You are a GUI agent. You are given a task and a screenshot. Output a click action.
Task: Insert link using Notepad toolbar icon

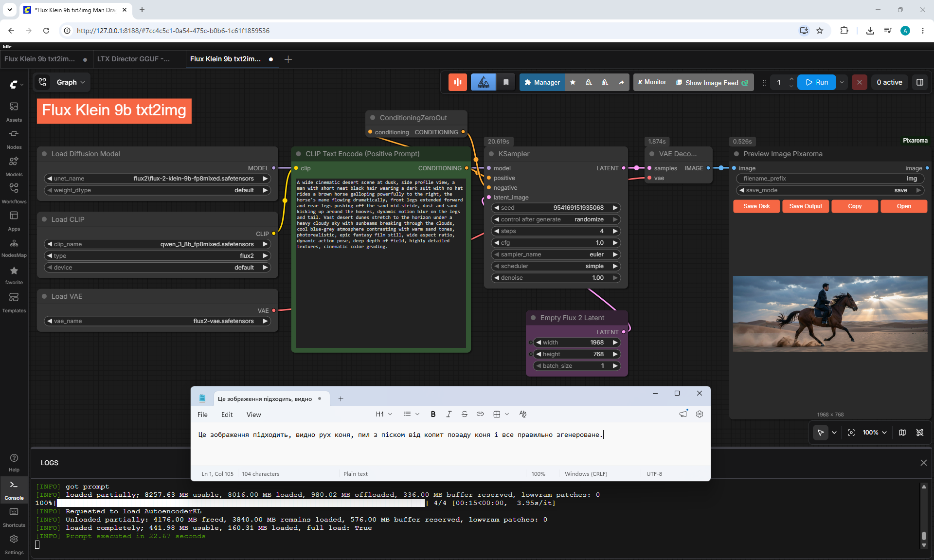coord(480,414)
